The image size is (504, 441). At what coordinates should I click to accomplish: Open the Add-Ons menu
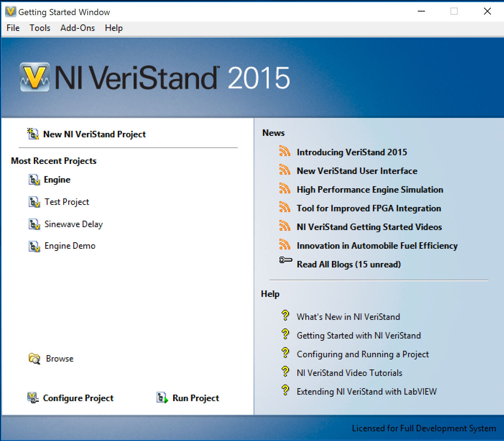click(78, 28)
